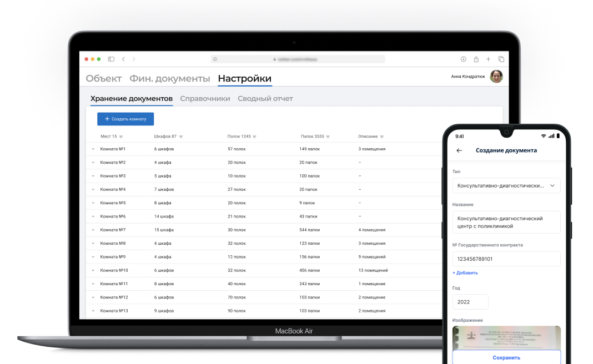The height and width of the screenshot is (364, 593).
Task: Sort by the Описание column filter icon
Action: click(x=381, y=136)
